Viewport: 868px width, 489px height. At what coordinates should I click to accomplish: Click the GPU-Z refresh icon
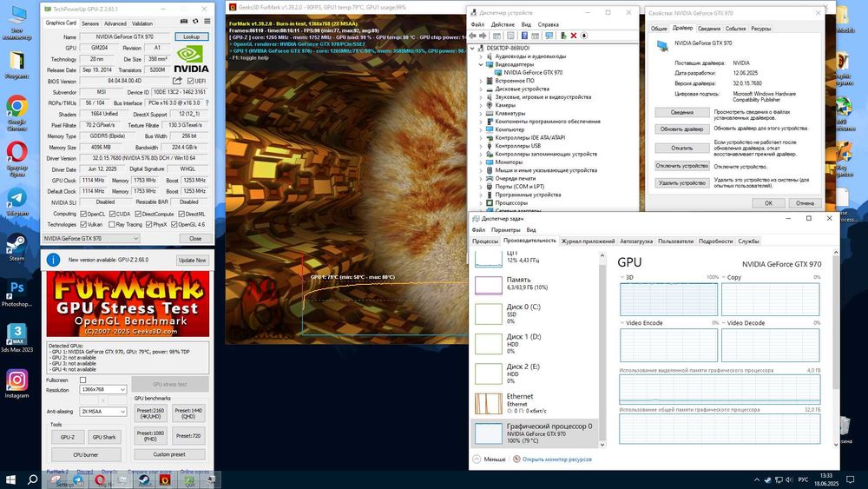point(194,21)
